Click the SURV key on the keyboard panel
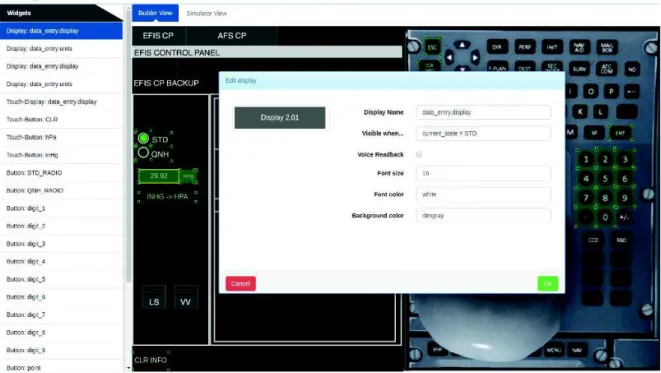Viewport: 661px width, 373px height. pyautogui.click(x=580, y=69)
